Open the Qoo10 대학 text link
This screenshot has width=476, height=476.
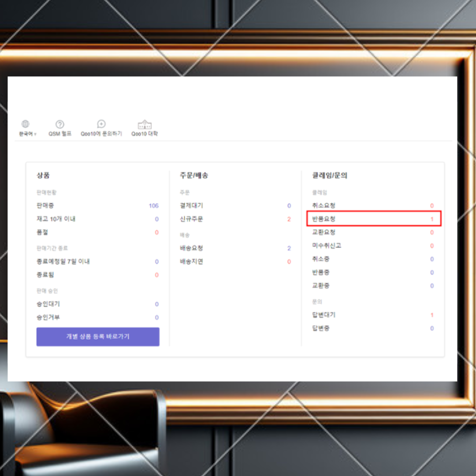click(x=145, y=134)
